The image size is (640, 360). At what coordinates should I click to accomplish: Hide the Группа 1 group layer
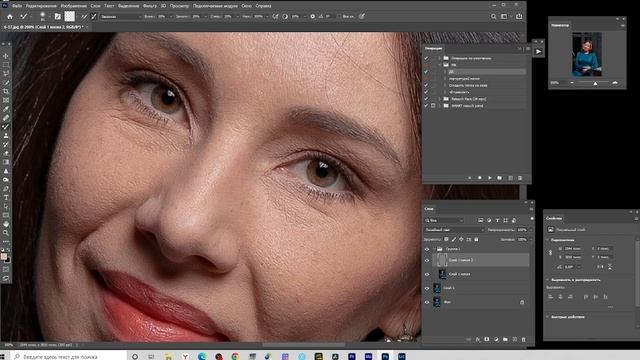pos(427,249)
